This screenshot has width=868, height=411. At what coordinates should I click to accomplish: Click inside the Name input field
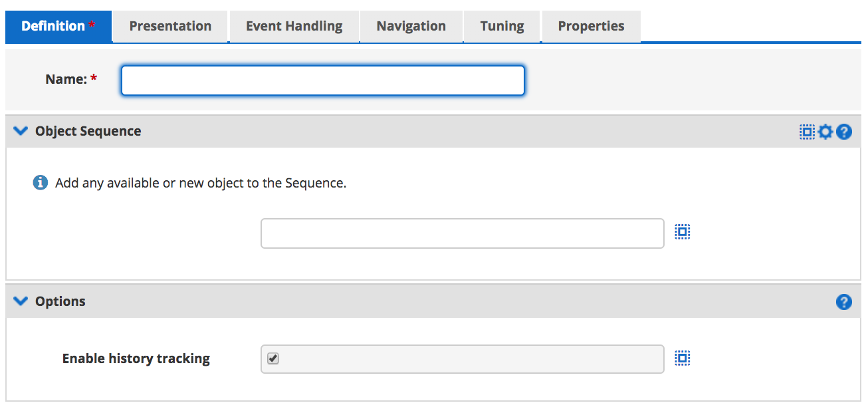[322, 80]
